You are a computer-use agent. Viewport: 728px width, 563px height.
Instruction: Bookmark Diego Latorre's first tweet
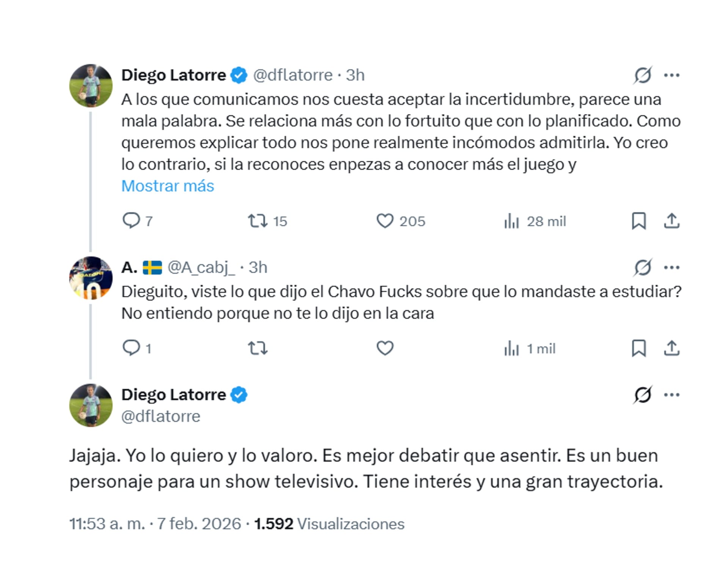[639, 221]
